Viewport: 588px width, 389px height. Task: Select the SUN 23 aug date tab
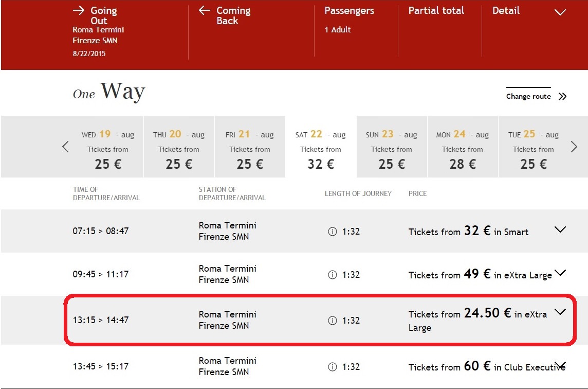[392, 147]
